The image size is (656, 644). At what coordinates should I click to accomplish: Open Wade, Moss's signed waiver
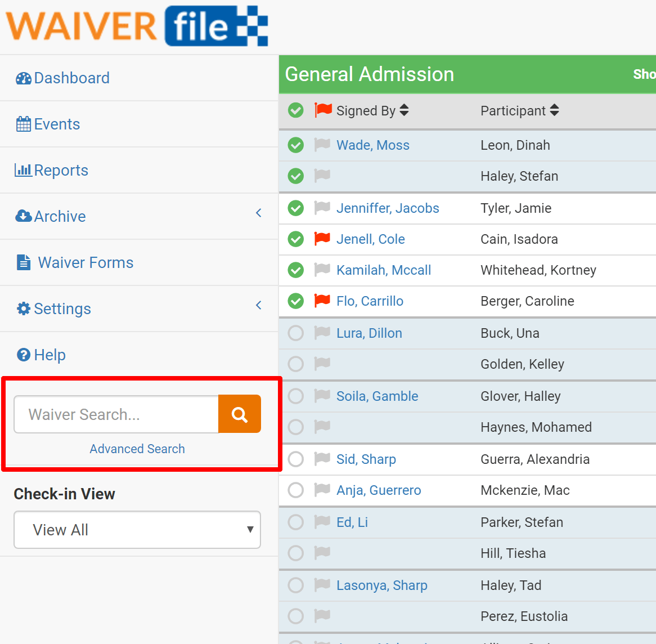tap(373, 145)
